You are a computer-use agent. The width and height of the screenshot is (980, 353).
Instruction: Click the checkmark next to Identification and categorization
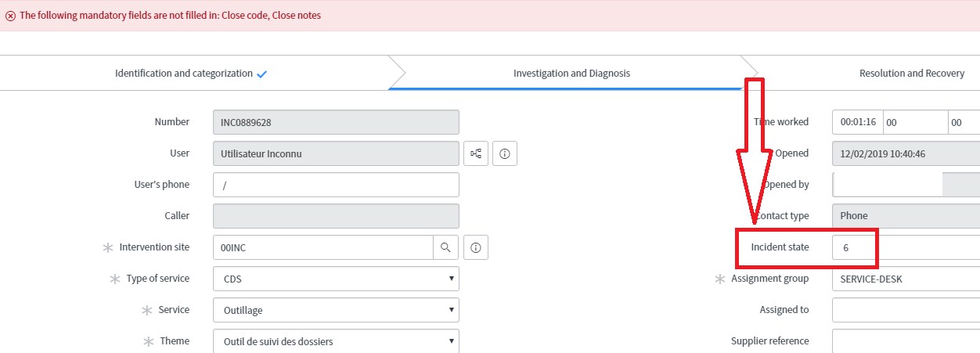tap(262, 74)
